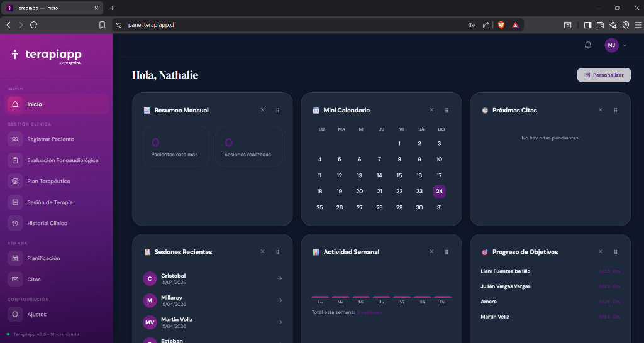Viewport: 644px width, 343px height.
Task: Close the Progreso de Objetivos widget
Action: click(x=601, y=251)
